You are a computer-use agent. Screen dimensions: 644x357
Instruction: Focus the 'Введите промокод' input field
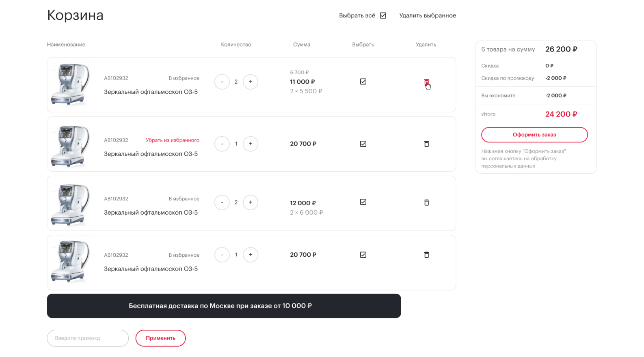tap(88, 338)
